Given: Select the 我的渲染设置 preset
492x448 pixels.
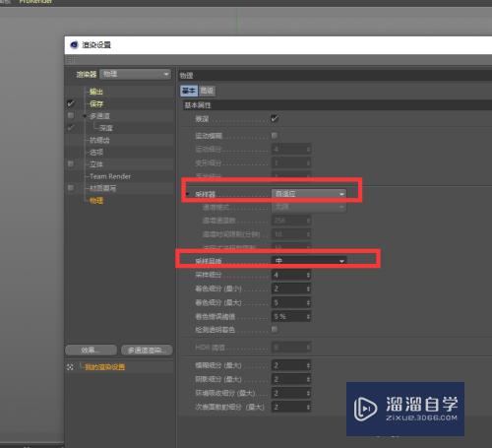Looking at the screenshot, I should (104, 367).
